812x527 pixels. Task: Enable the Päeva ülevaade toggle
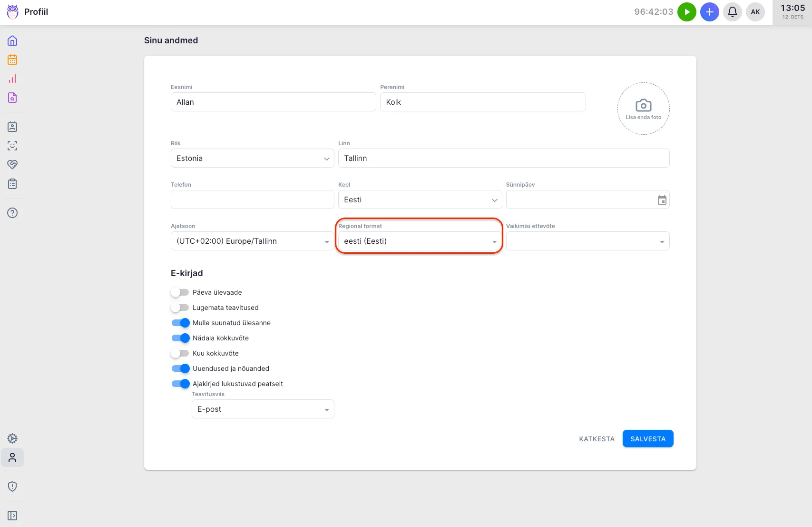(180, 292)
